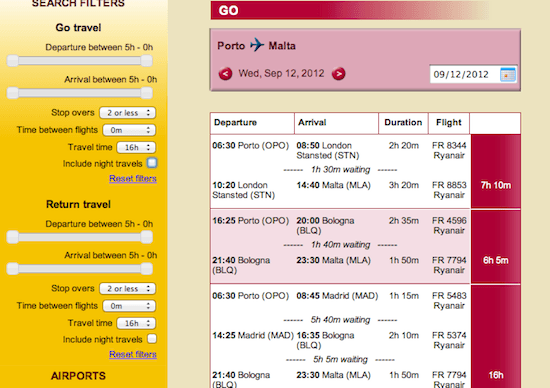Enable Include night travels under Return travel

152,339
